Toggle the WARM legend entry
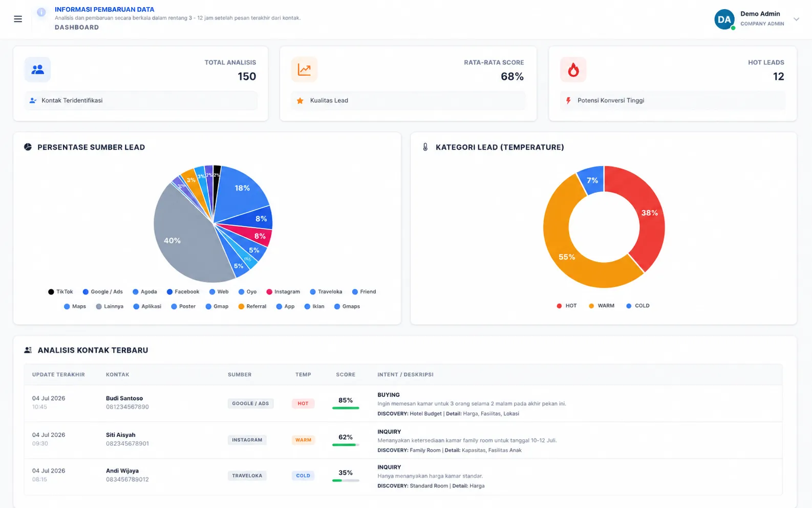This screenshot has height=508, width=812. [x=601, y=306]
